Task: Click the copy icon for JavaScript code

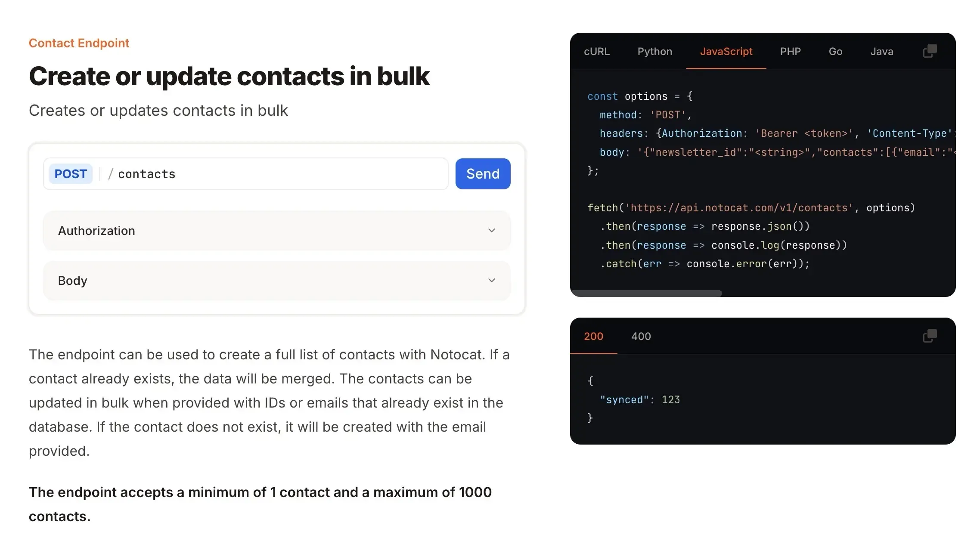Action: tap(929, 51)
